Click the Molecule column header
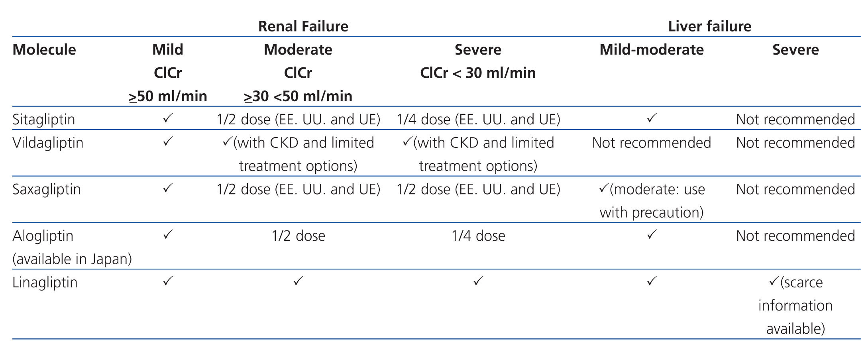 [x=44, y=50]
